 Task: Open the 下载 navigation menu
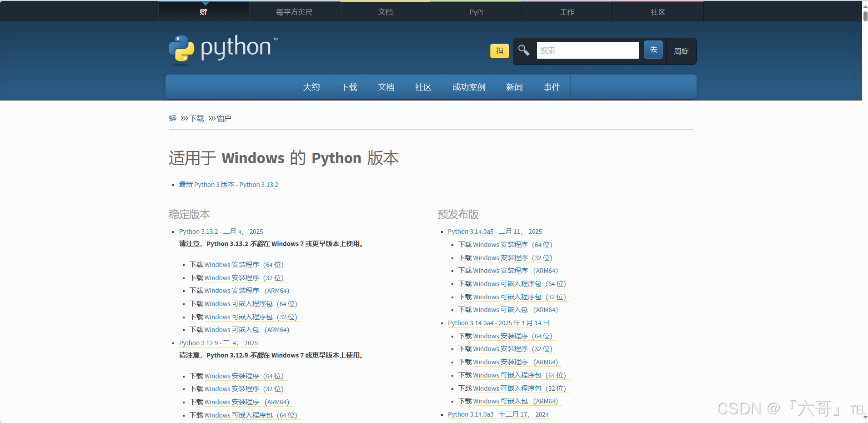point(349,87)
